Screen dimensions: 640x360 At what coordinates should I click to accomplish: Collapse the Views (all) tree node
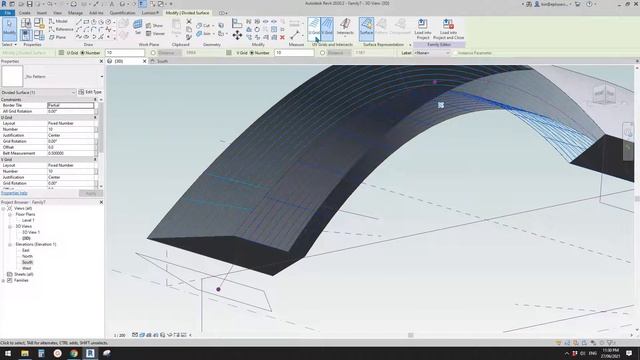pos(3,208)
